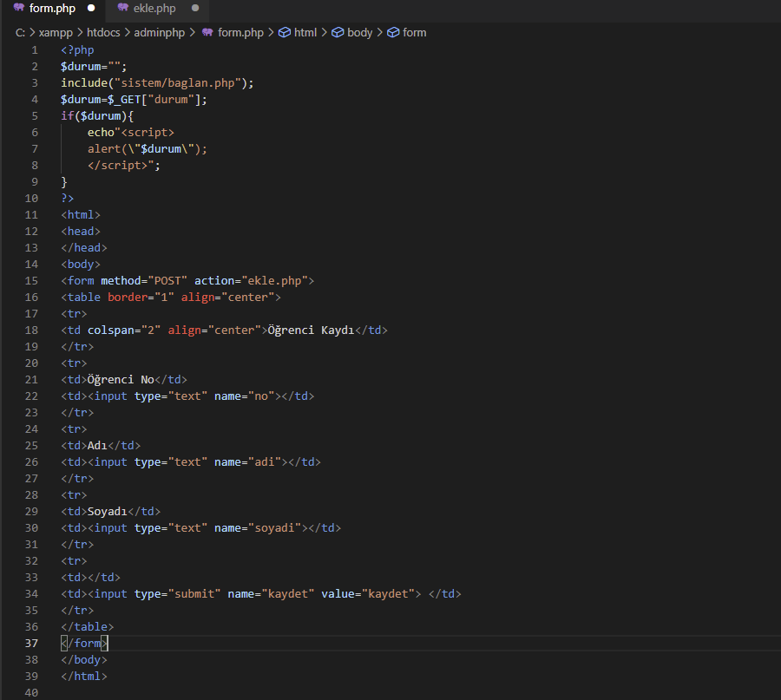Select the C: drive breadcrumb

click(x=20, y=33)
